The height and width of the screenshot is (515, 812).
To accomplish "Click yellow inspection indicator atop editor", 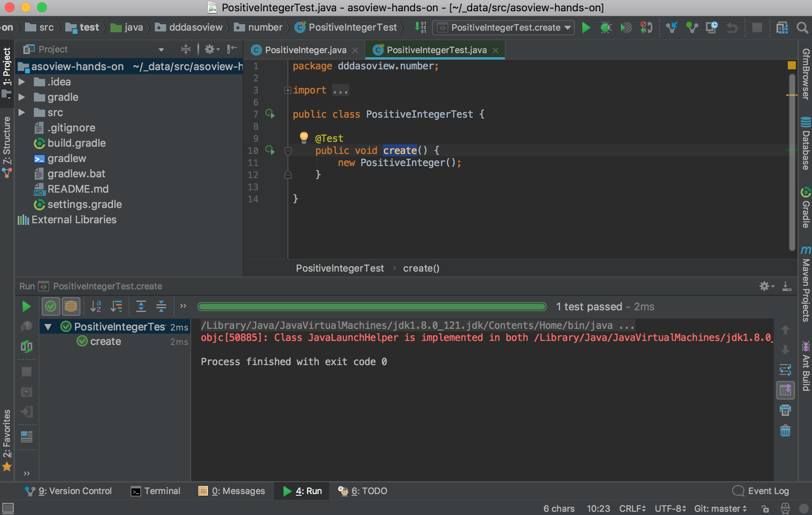I will click(x=792, y=65).
